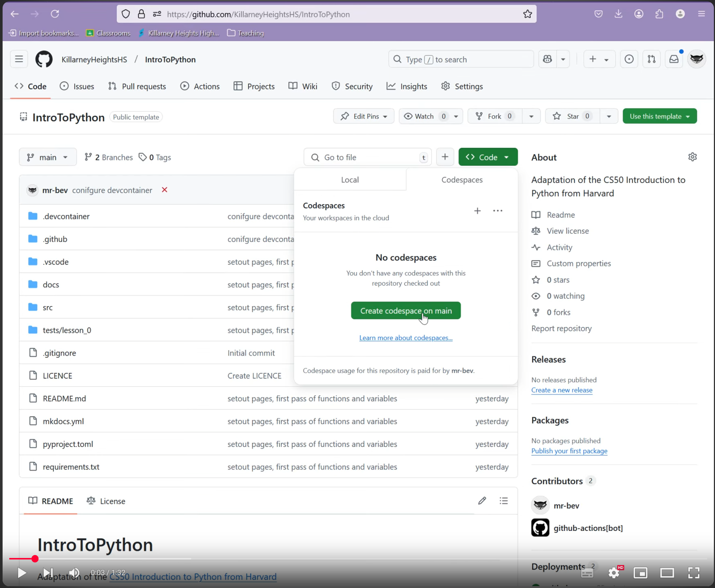Image resolution: width=715 pixels, height=588 pixels.
Task: Enter fullscreen mode on video
Action: [x=694, y=573]
